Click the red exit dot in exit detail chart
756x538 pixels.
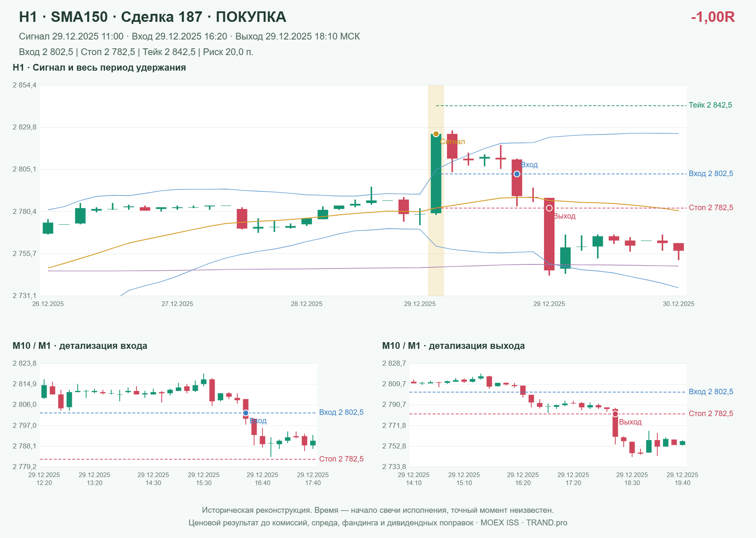(615, 414)
